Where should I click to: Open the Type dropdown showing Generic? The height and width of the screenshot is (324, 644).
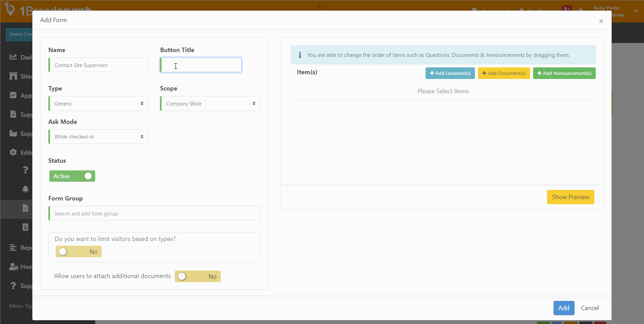(98, 103)
